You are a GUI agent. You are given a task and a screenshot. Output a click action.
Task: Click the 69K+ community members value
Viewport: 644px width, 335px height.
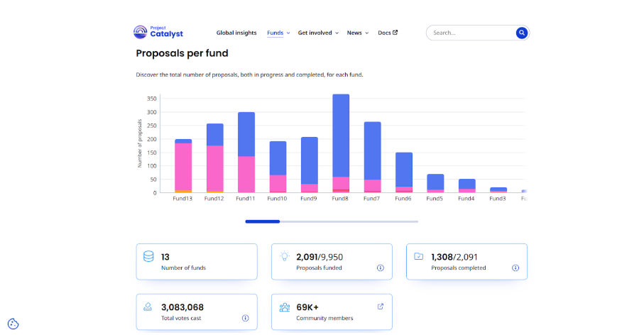click(307, 307)
